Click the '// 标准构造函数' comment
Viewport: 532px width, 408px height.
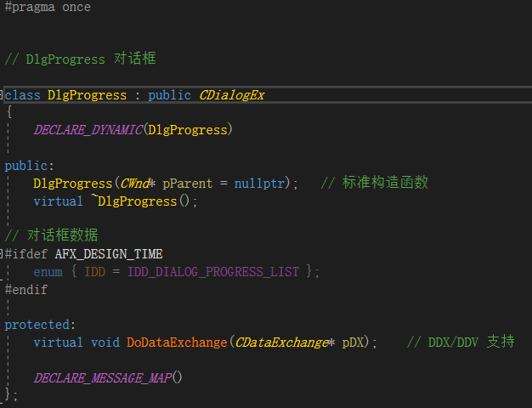point(375,183)
